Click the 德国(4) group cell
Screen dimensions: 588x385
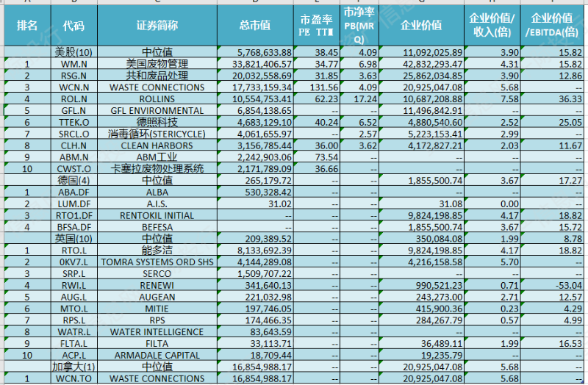[x=74, y=180]
